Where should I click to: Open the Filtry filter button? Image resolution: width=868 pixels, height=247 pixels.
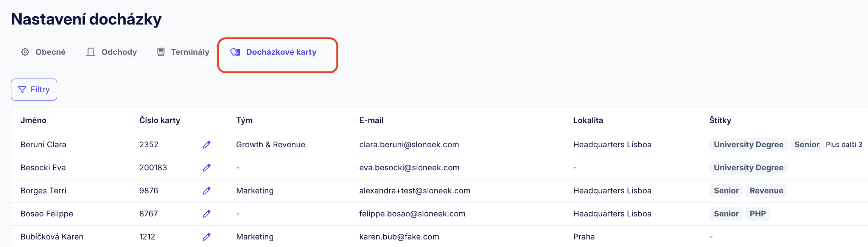point(34,90)
